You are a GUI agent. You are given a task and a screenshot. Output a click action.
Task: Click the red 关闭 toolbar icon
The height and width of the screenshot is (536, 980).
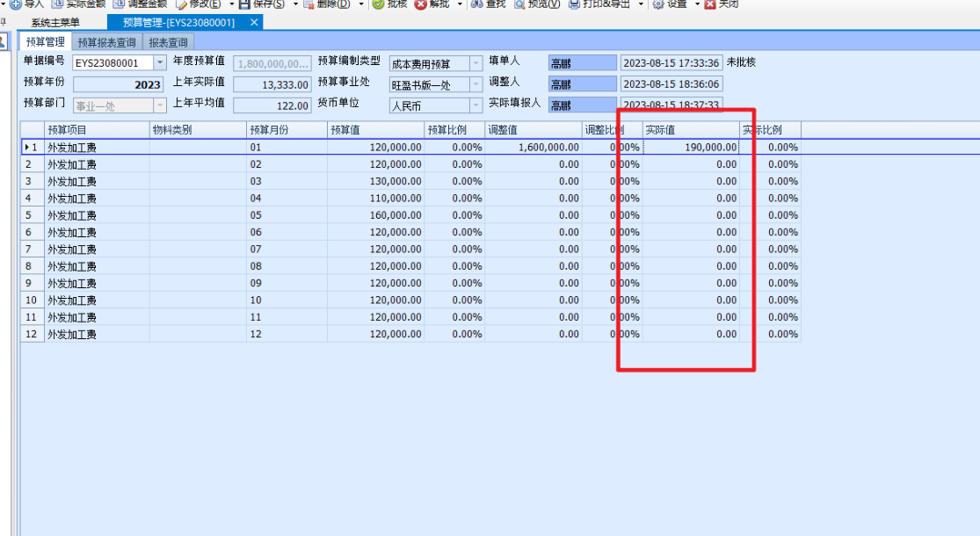709,4
